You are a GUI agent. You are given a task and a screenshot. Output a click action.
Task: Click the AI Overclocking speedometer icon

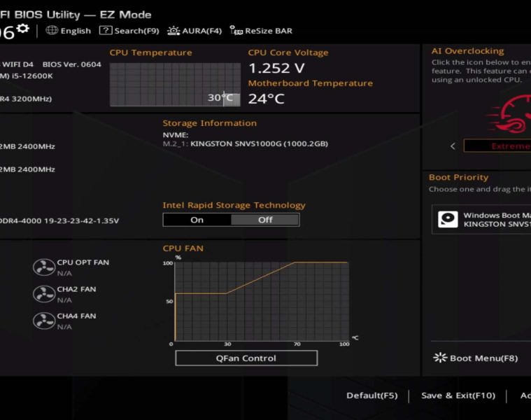pyautogui.click(x=509, y=114)
